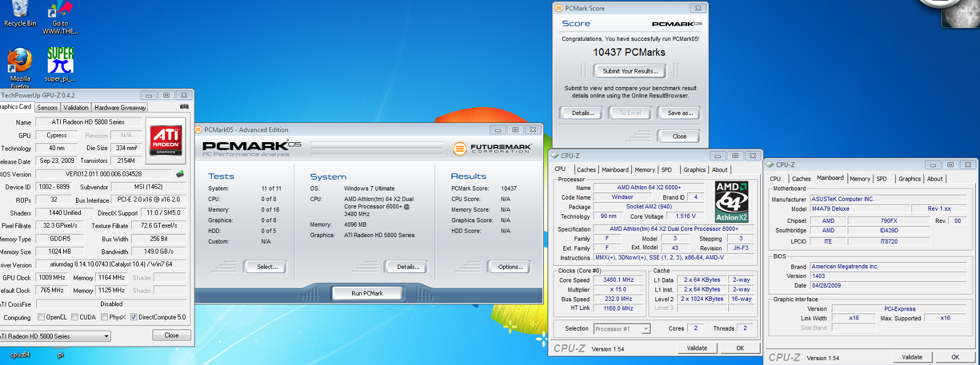Open Graphics tab in the CPU-Z Mainboard window

pos(910,179)
